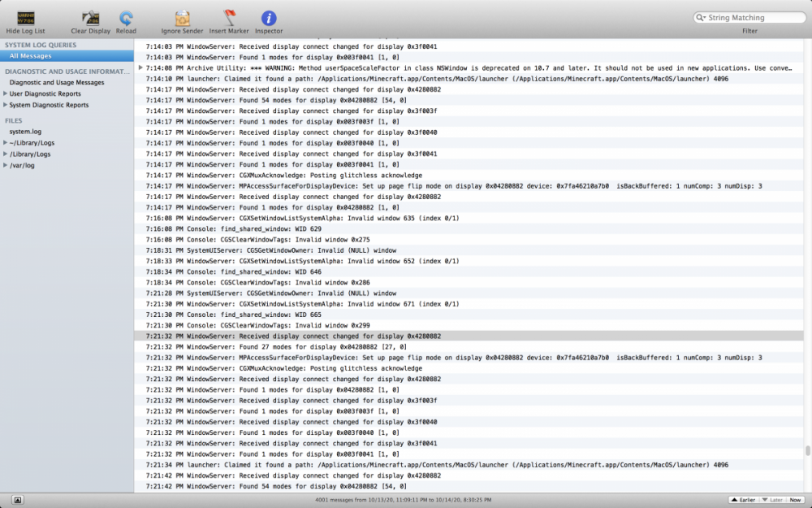The height and width of the screenshot is (508, 812).
Task: Expand System Diagnostic Reports
Action: [6, 105]
